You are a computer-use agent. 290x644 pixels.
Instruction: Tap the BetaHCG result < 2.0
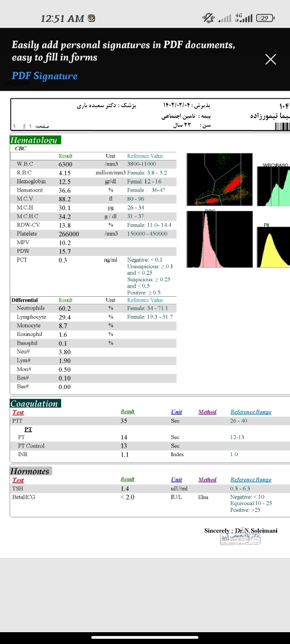click(127, 497)
